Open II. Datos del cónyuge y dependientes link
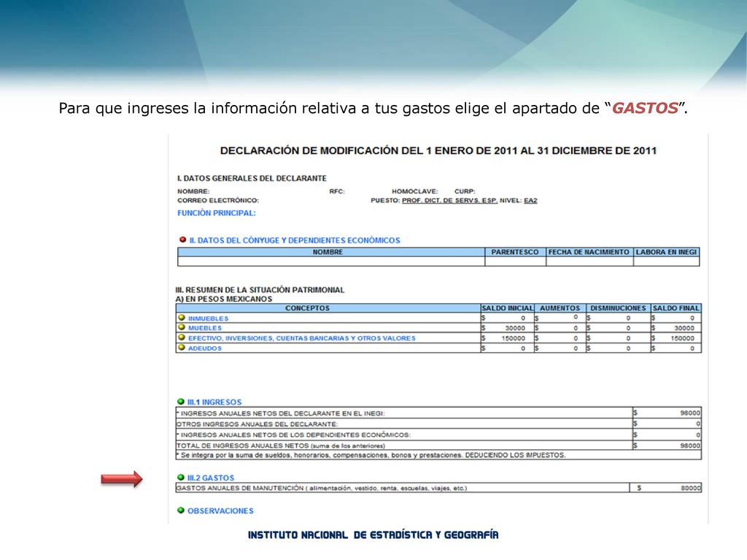Viewport: 747px width, 560px height. 295,241
